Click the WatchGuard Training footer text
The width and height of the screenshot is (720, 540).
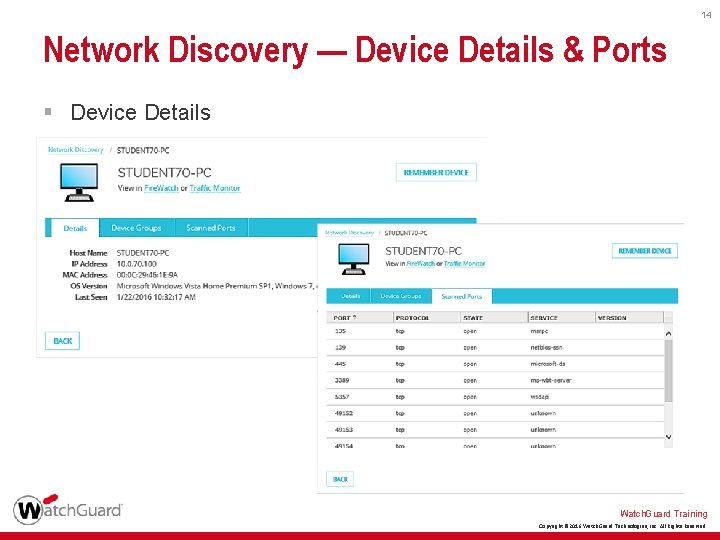click(664, 513)
